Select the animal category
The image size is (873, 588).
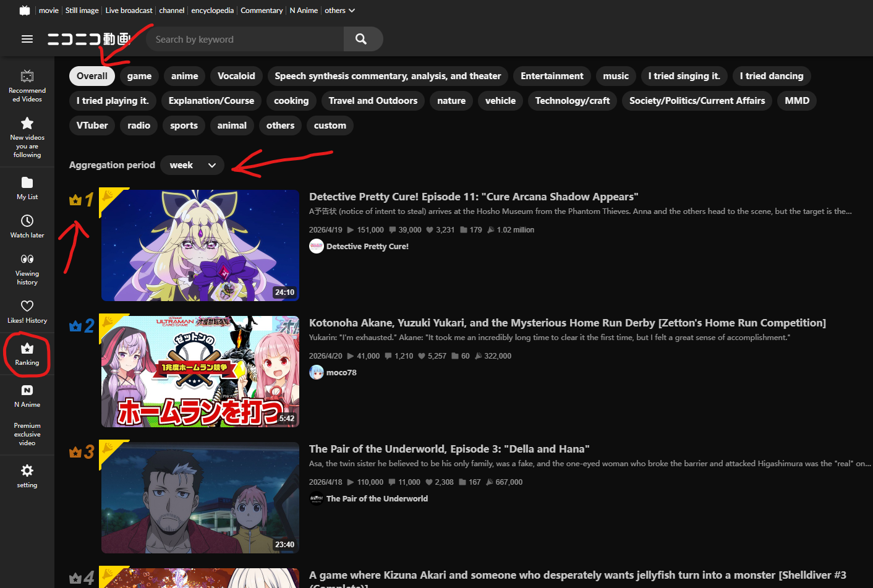click(x=232, y=126)
